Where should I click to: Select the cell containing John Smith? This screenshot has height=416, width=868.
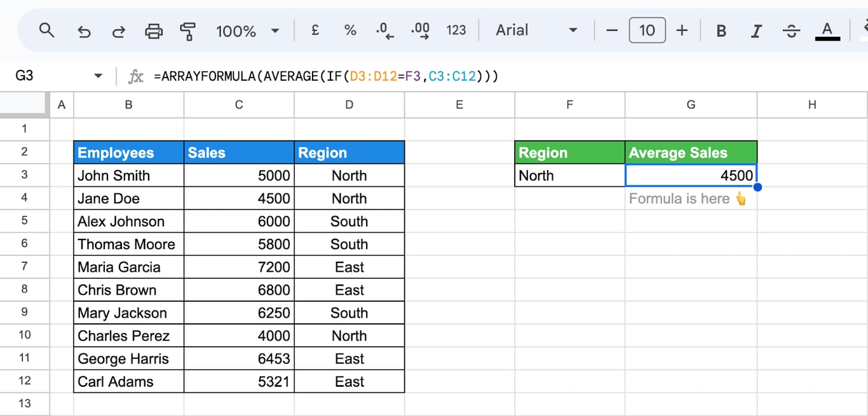129,175
